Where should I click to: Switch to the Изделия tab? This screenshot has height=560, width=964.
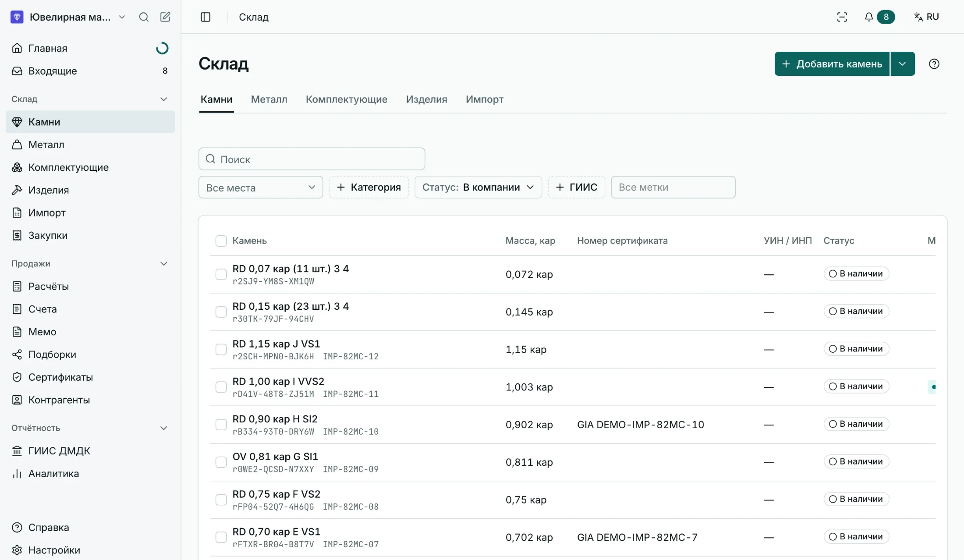tap(426, 99)
